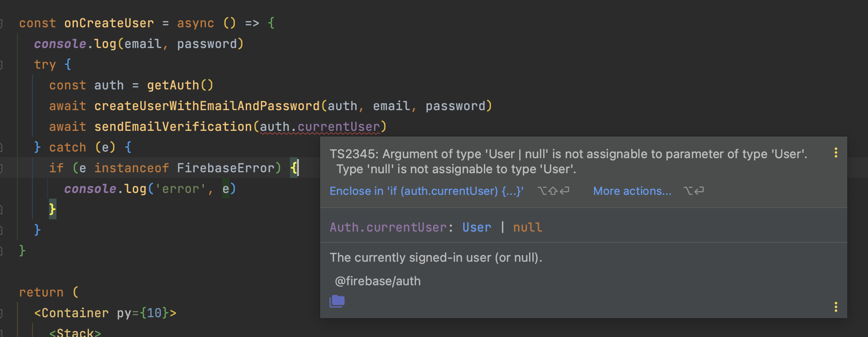868x337 pixels.
Task: Collapse the onCreateUser function via gutter fold marker
Action: 1,23
